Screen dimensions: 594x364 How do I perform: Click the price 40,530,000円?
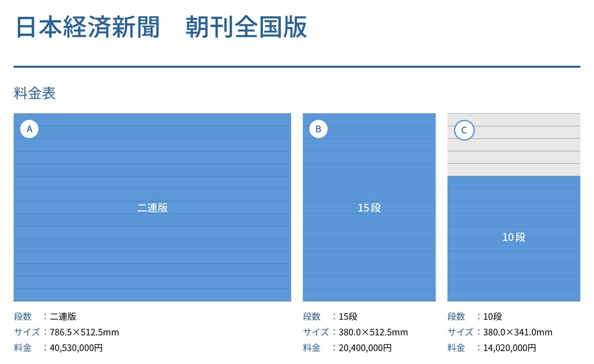pyautogui.click(x=76, y=348)
